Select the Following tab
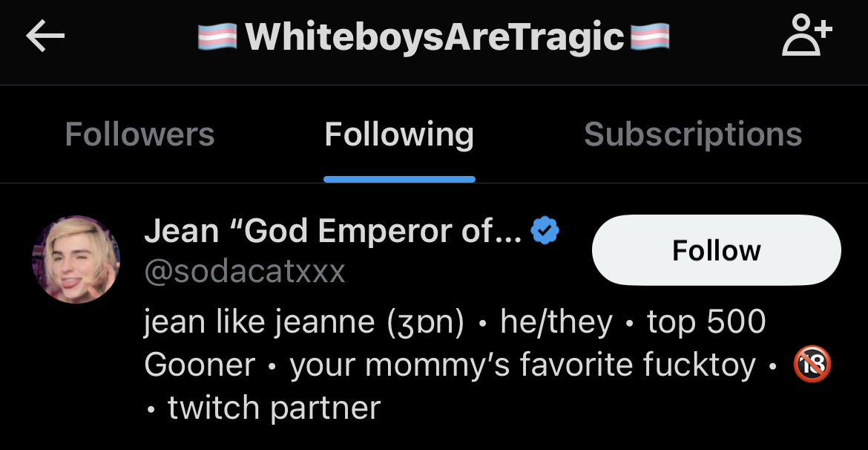The height and width of the screenshot is (450, 868). point(399,134)
